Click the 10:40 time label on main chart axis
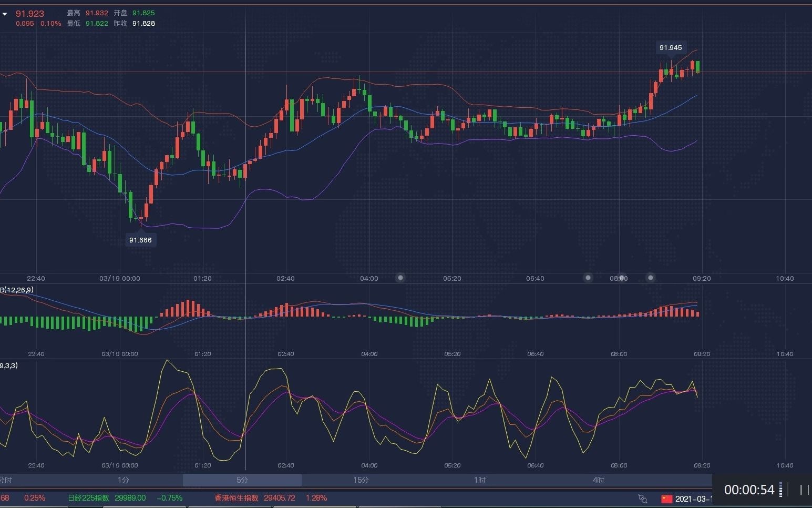This screenshot has height=508, width=812. (x=785, y=278)
